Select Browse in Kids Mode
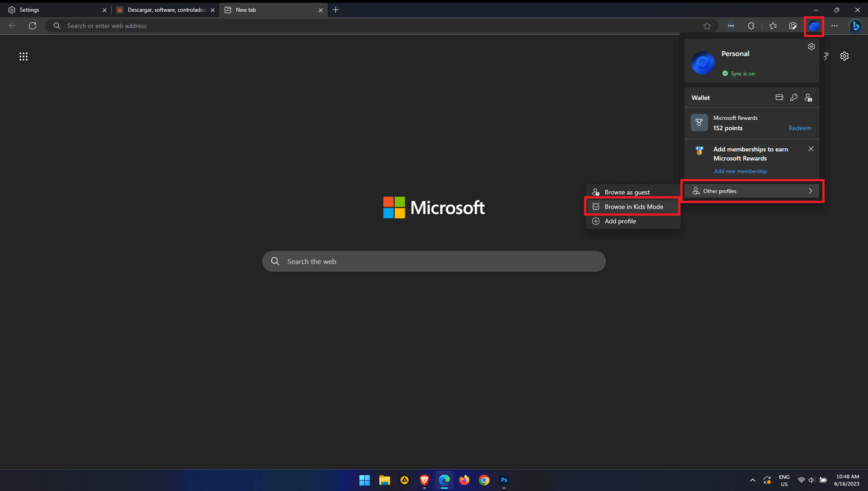868x491 pixels. point(633,207)
